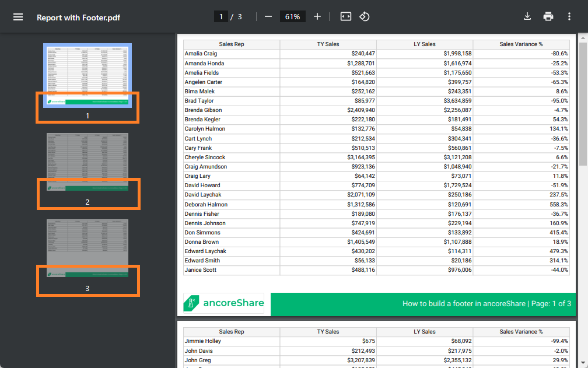Click the $3,634,859 LY Sales value

tap(457, 101)
